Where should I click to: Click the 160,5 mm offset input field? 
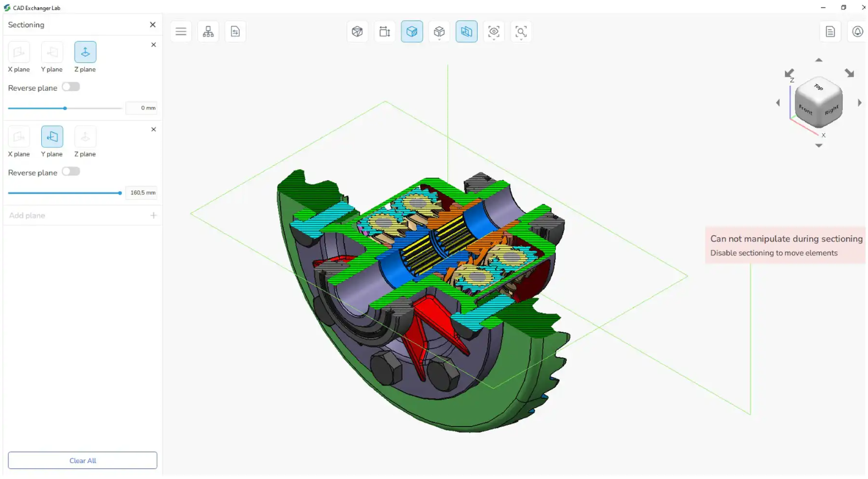coord(142,193)
